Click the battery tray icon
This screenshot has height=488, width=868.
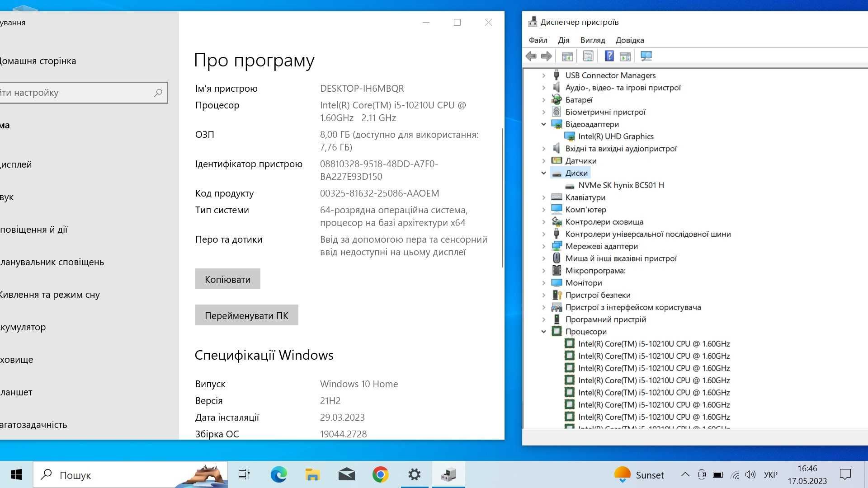pos(718,475)
